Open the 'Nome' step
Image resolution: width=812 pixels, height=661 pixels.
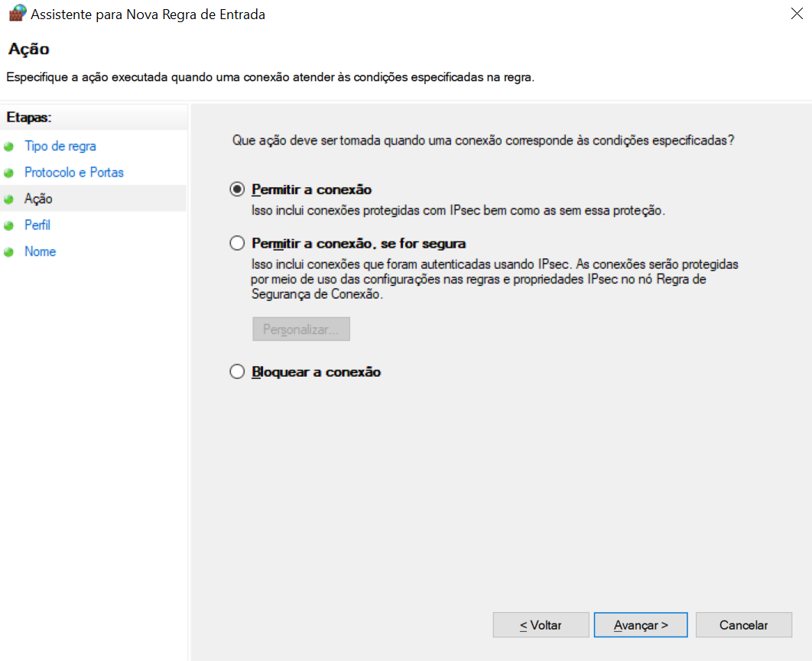(41, 251)
